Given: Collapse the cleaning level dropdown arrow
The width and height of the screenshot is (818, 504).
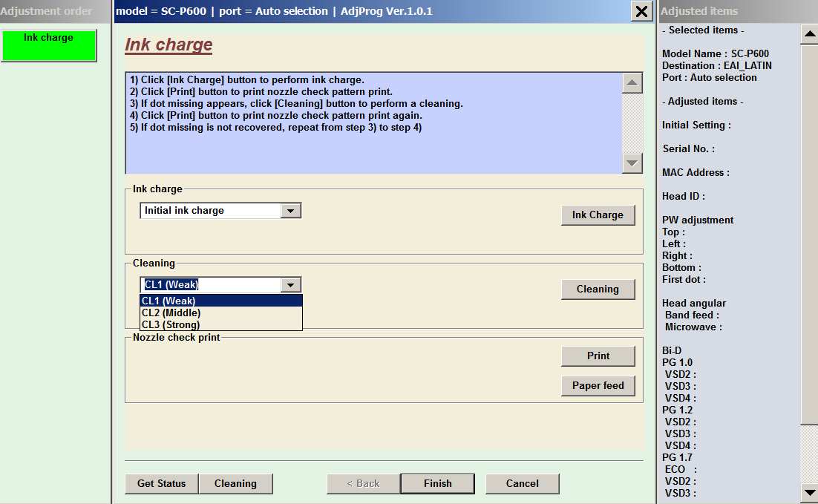Looking at the screenshot, I should point(290,285).
